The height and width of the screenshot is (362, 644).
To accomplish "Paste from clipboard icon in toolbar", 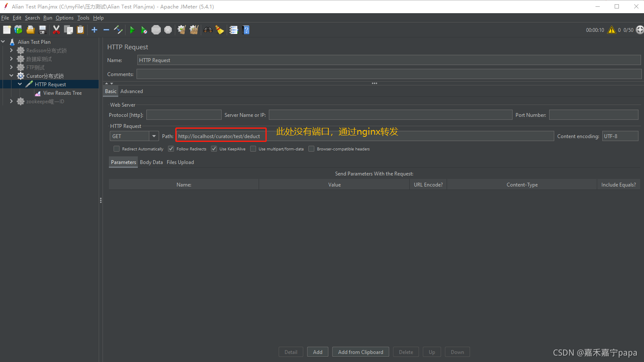I will pyautogui.click(x=80, y=30).
